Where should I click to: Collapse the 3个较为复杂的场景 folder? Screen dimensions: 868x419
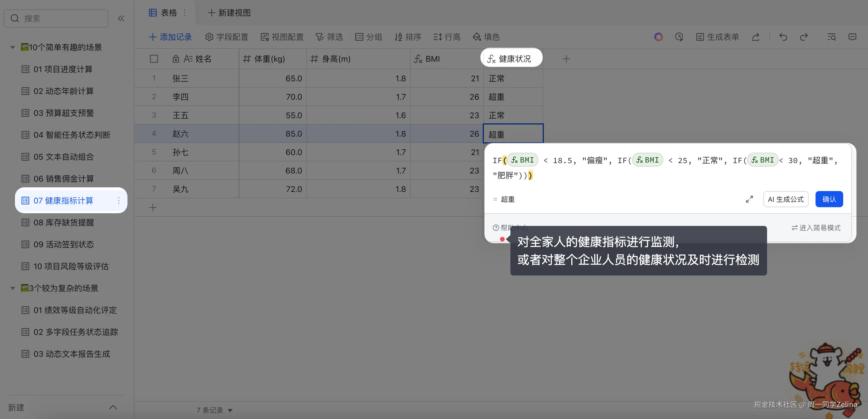point(12,288)
